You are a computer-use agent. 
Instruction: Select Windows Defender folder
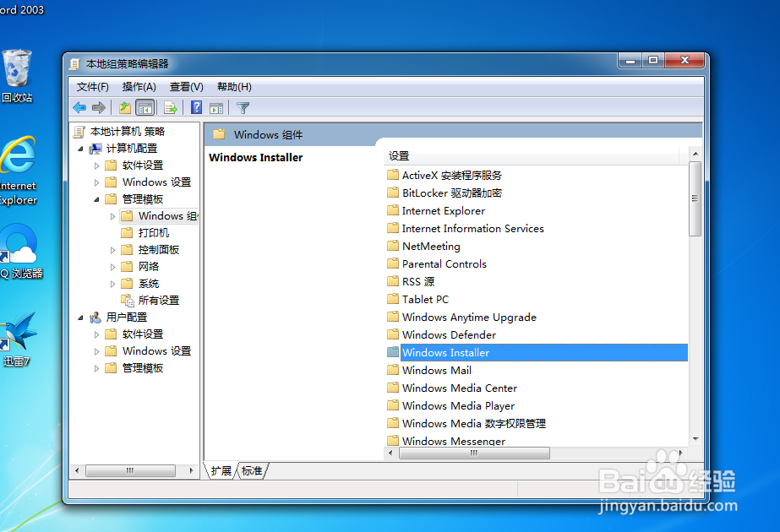(x=449, y=334)
